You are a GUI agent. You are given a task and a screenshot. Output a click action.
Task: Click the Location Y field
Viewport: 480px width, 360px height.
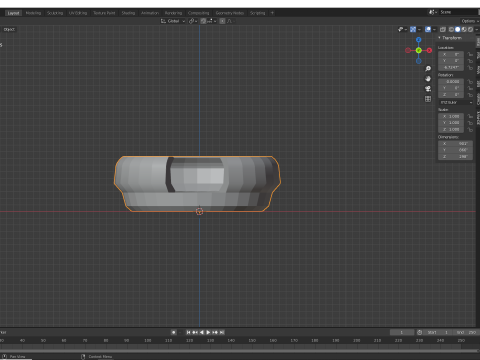pyautogui.click(x=451, y=61)
